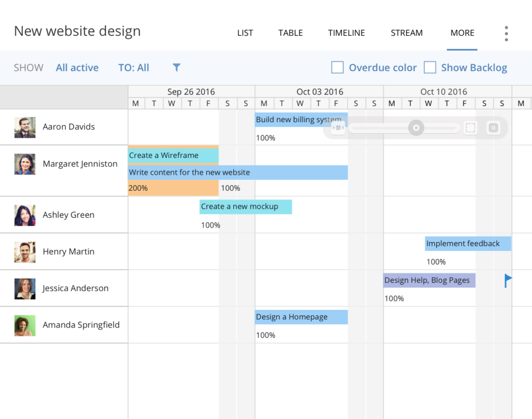This screenshot has height=419, width=532.
Task: Switch to the TIMELINE view tab
Action: (347, 33)
